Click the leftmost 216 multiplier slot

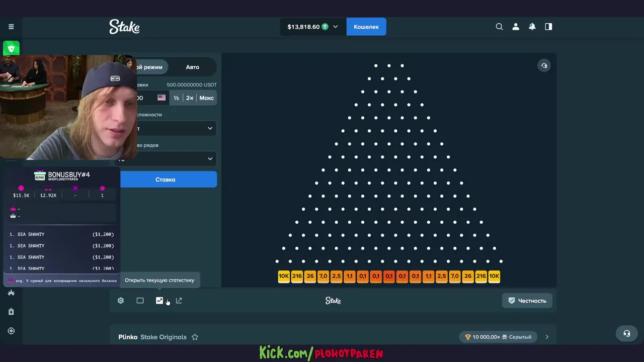297,276
